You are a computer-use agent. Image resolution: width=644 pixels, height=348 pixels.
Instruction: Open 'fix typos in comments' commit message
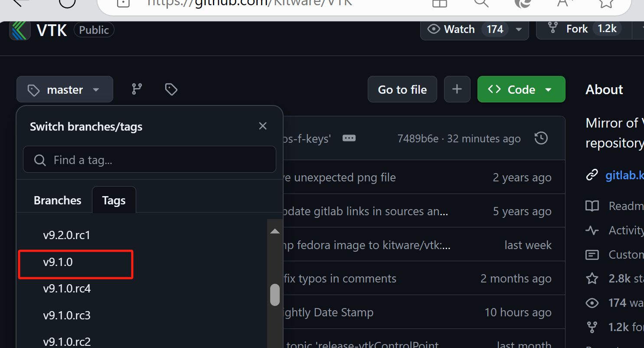point(340,279)
